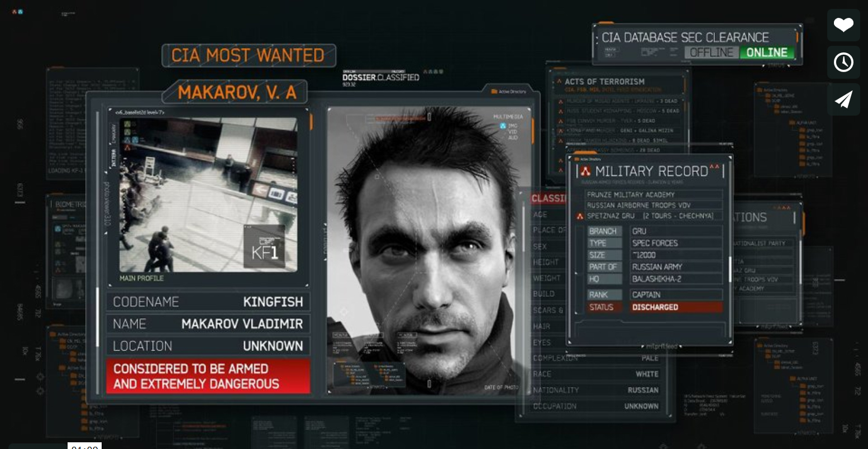Click the RUSSIAN AIRBORNE TROOPS VDV row
Screen dimensions: 868x449
coord(654,206)
